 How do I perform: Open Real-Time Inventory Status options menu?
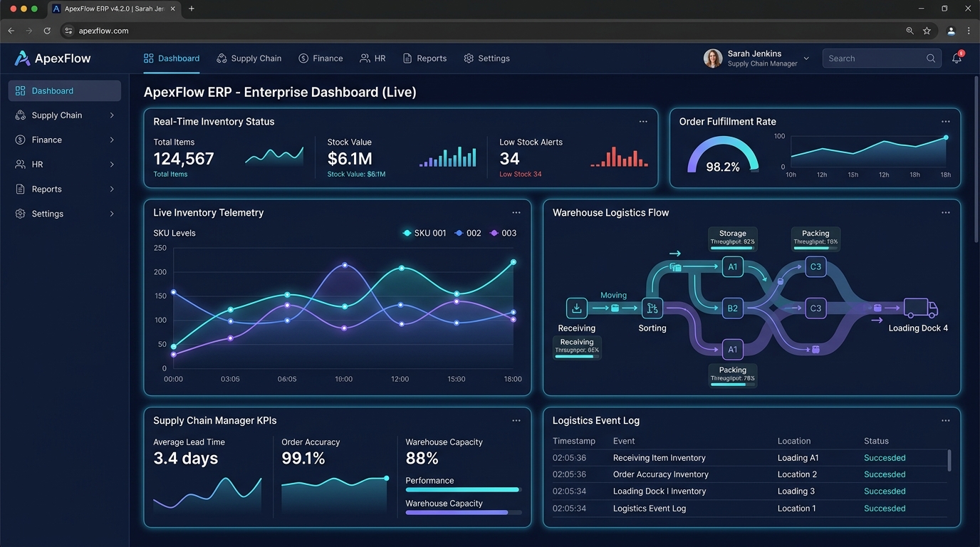coord(643,122)
